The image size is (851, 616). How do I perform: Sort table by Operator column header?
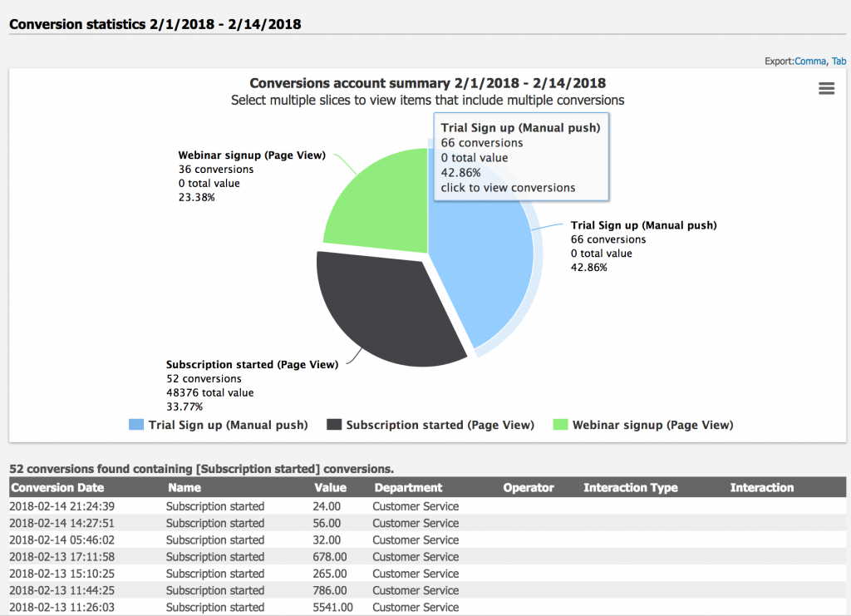click(x=529, y=488)
